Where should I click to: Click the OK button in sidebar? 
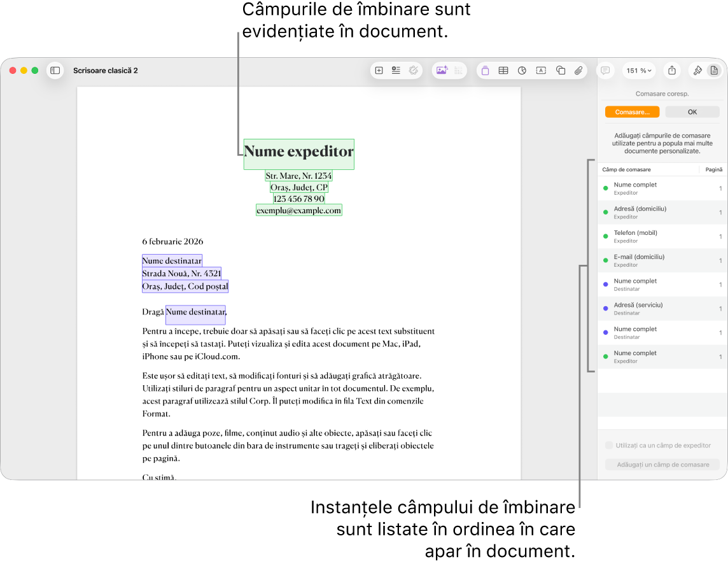point(692,112)
